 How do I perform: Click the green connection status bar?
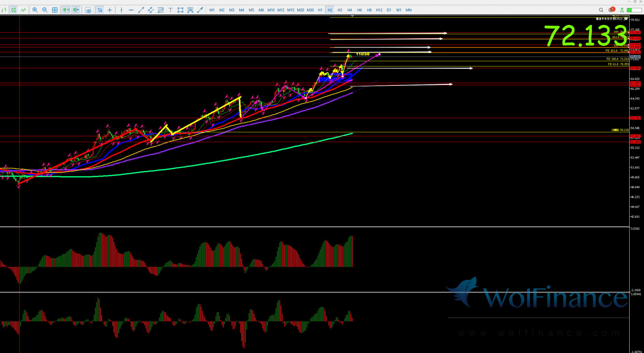[634, 10]
